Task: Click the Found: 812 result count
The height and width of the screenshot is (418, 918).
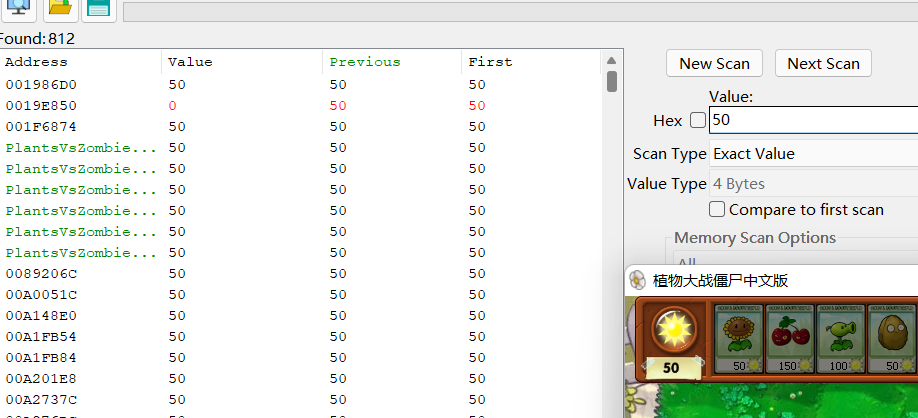Action: (37, 39)
